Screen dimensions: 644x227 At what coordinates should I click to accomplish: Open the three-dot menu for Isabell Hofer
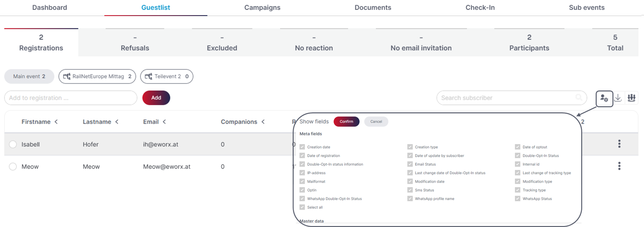pos(619,144)
